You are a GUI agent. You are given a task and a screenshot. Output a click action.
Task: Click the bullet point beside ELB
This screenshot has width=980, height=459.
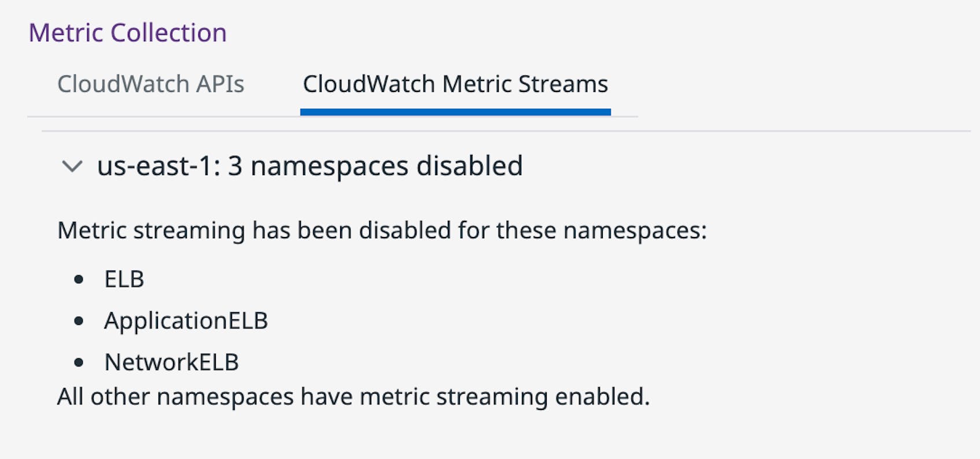(x=79, y=279)
